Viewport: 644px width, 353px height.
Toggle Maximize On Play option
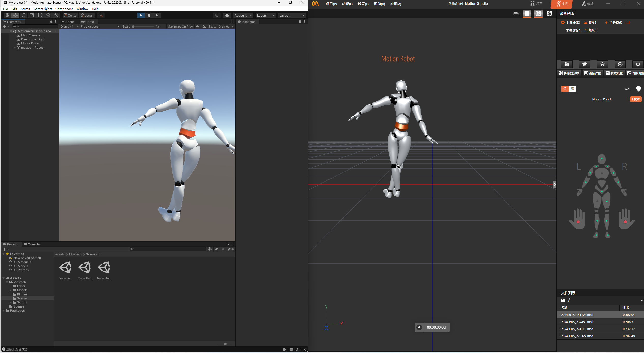(x=180, y=27)
